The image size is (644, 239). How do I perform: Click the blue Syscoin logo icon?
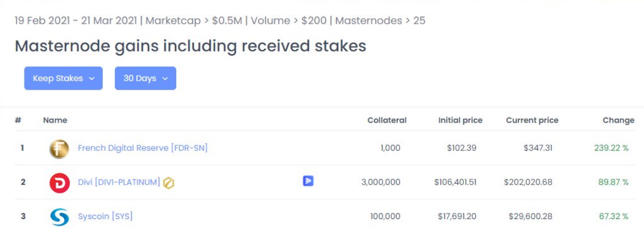coord(59,217)
